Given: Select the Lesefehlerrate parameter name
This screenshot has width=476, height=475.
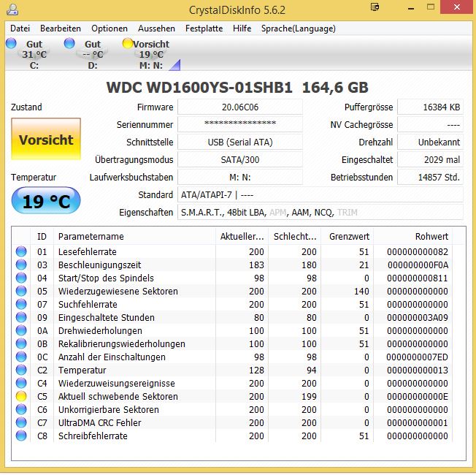Looking at the screenshot, I should 88,251.
